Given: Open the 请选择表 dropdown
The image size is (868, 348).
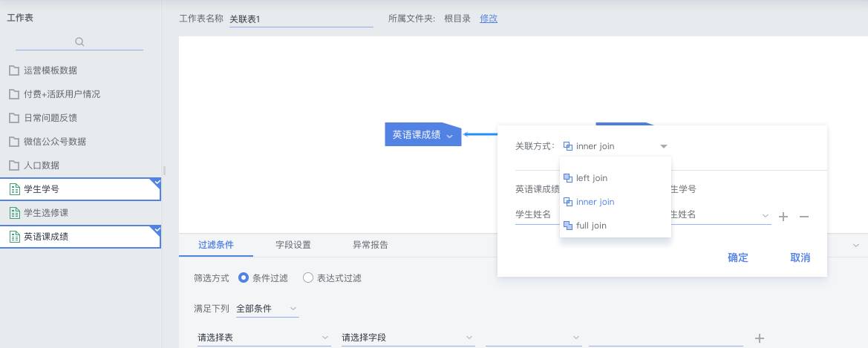Looking at the screenshot, I should click(x=264, y=338).
